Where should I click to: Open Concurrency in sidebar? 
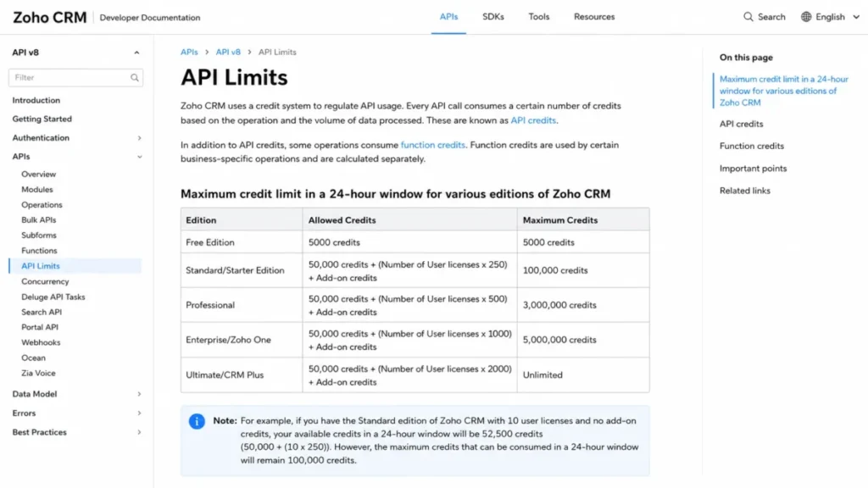[x=45, y=281]
